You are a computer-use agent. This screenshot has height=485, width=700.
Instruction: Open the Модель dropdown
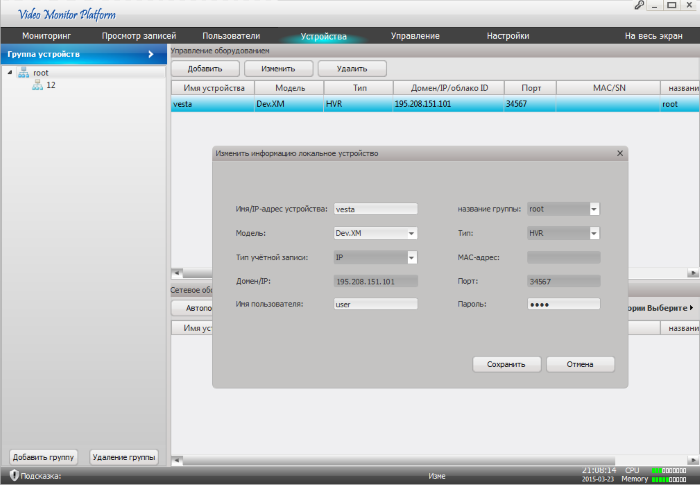[411, 233]
